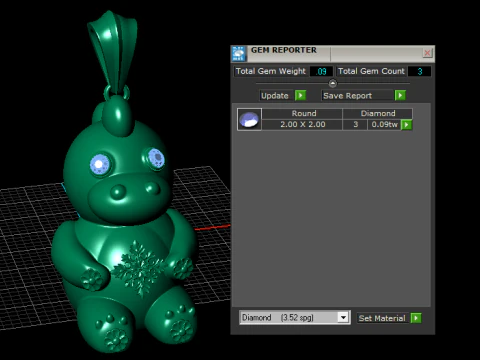
Task: Click green arrow beside 0.09tw
Action: (406, 125)
